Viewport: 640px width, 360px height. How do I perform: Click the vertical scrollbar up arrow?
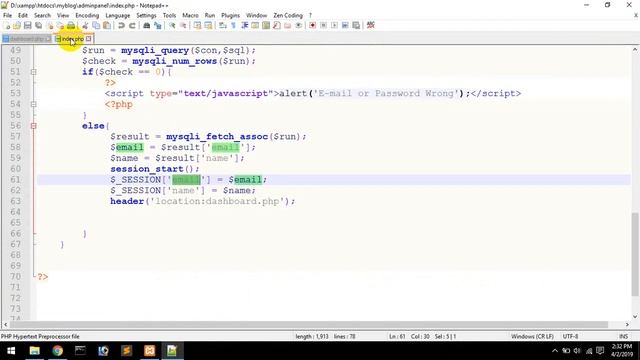pyautogui.click(x=635, y=49)
